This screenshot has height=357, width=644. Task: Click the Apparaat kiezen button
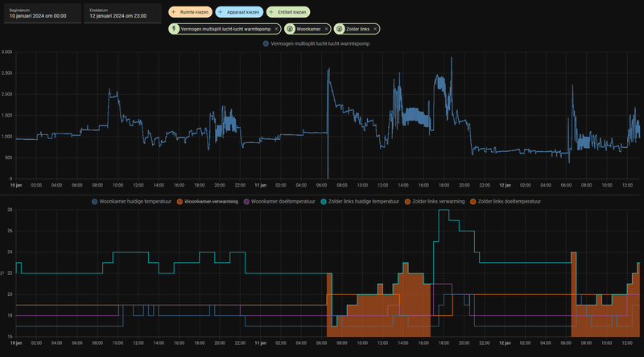click(x=239, y=12)
